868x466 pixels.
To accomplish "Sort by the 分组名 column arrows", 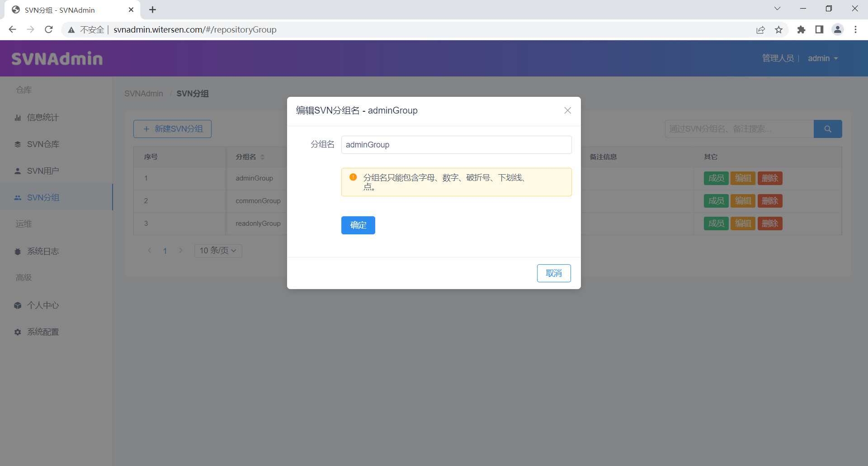I will tap(262, 157).
